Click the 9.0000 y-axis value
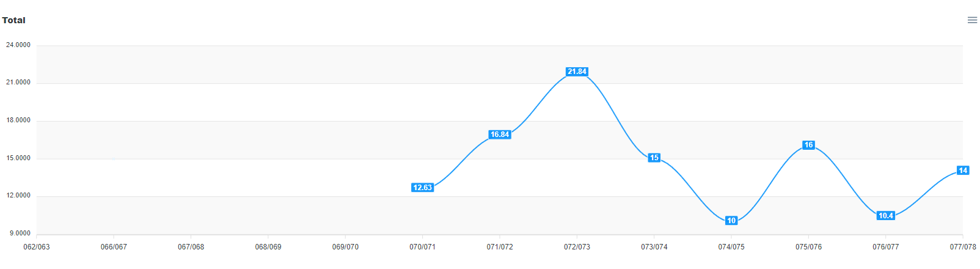The width and height of the screenshot is (980, 269). [20, 234]
